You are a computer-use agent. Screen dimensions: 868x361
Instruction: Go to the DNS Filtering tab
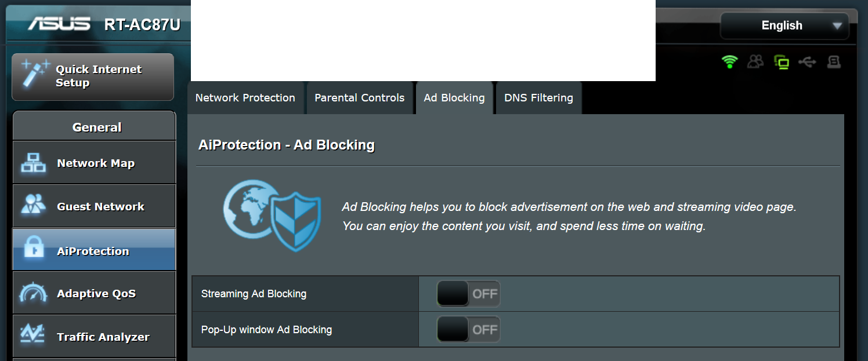point(538,98)
